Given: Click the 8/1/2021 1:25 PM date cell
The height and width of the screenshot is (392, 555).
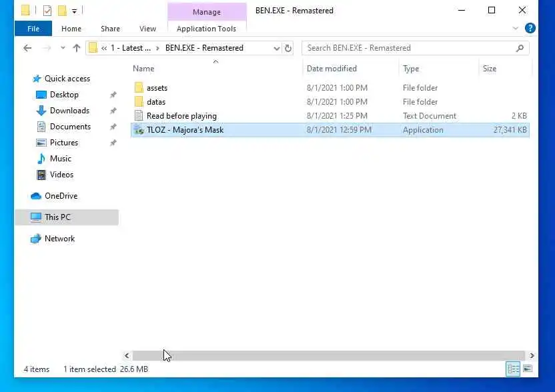Looking at the screenshot, I should pos(337,116).
